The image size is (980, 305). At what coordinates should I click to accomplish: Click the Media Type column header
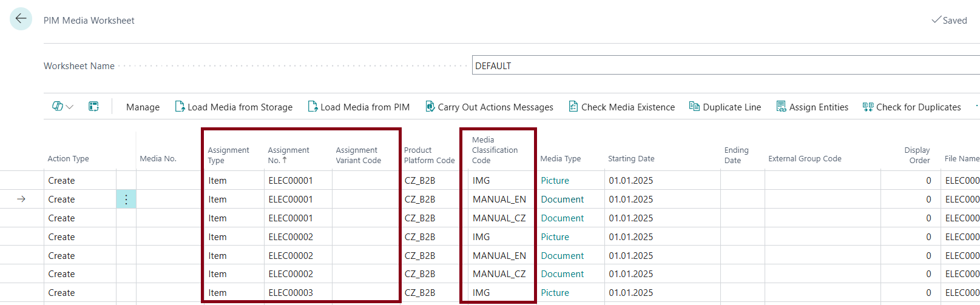tap(561, 159)
